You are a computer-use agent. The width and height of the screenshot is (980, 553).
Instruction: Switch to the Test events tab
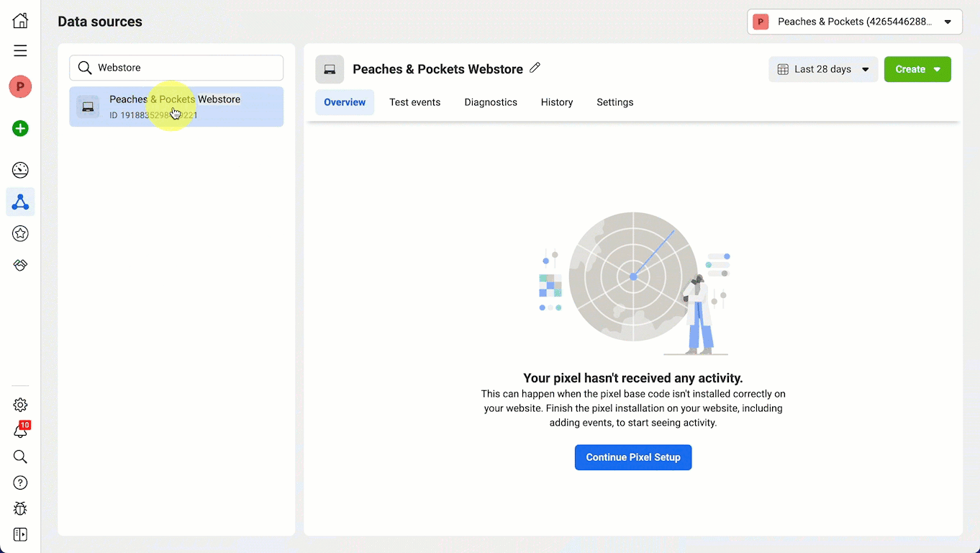coord(414,102)
